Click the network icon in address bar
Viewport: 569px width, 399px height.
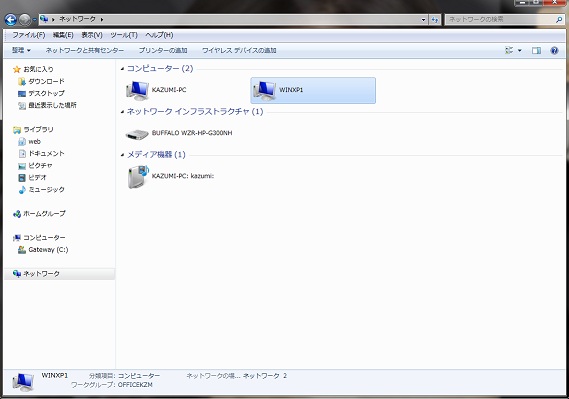pyautogui.click(x=44, y=19)
